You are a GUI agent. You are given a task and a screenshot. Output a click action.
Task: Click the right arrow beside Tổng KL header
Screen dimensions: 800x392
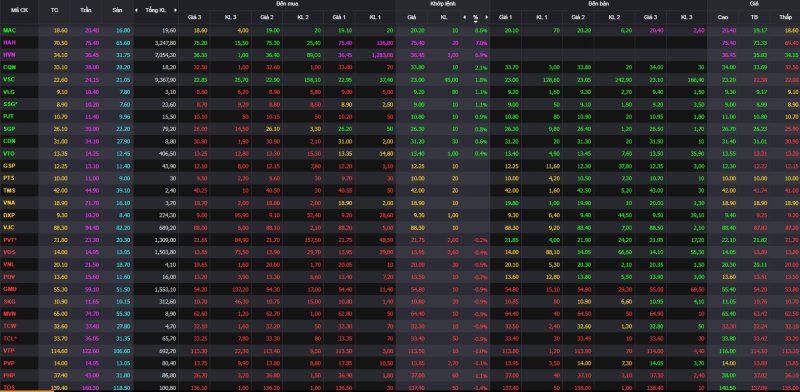point(175,10)
